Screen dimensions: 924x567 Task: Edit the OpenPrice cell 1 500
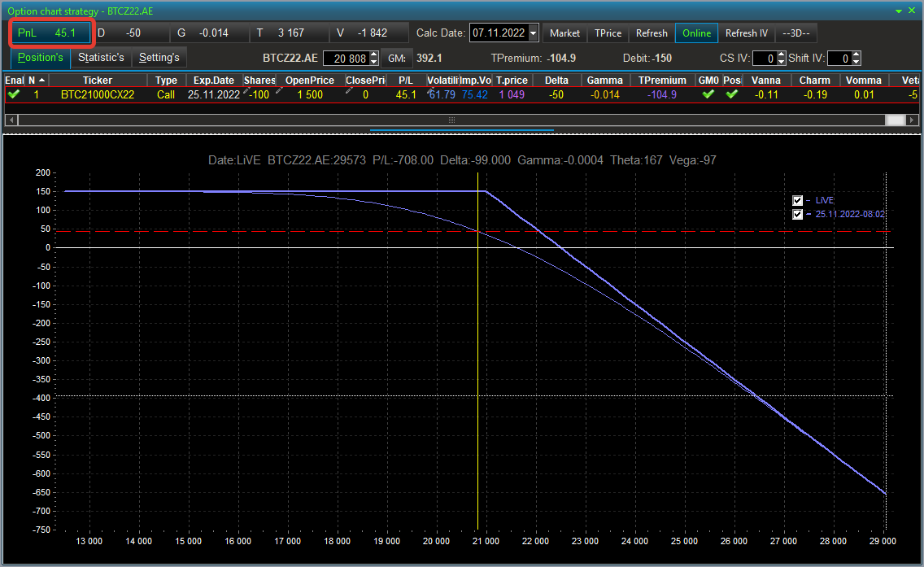(310, 94)
